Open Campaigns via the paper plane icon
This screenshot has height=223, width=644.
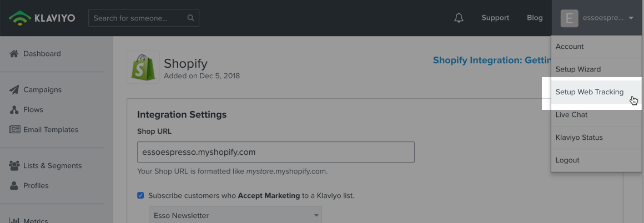pyautogui.click(x=14, y=90)
